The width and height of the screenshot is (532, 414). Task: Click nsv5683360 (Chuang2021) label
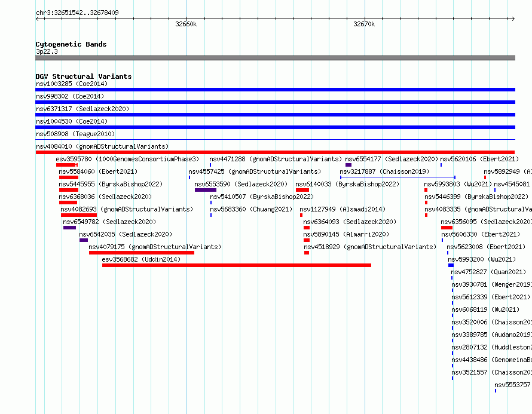pyautogui.click(x=251, y=209)
